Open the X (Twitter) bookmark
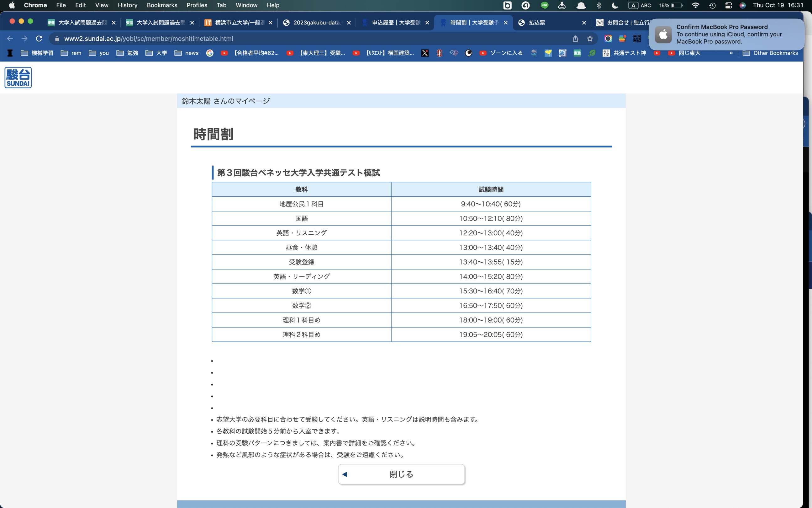 425,53
